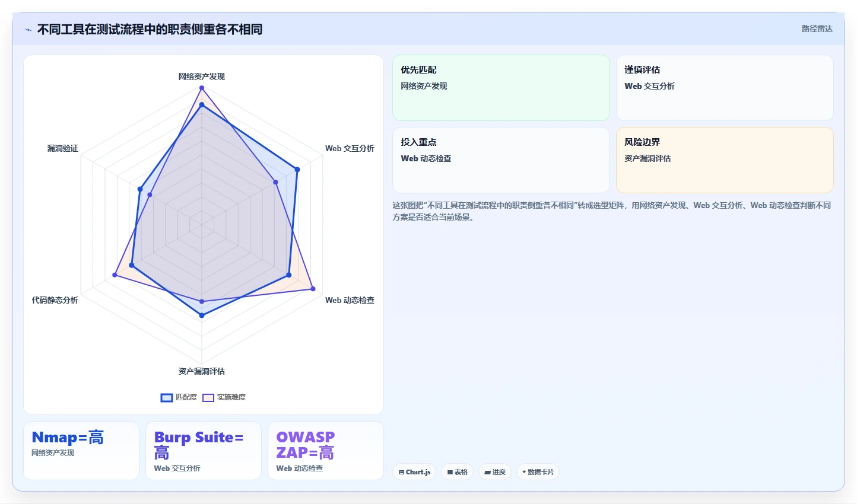Viewport: 857px width, 504px height.
Task: Open the orange 风险边界 card
Action: point(725,160)
